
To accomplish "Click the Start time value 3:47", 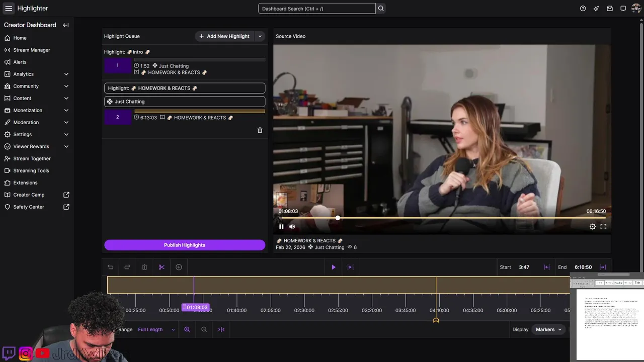I will point(524,267).
